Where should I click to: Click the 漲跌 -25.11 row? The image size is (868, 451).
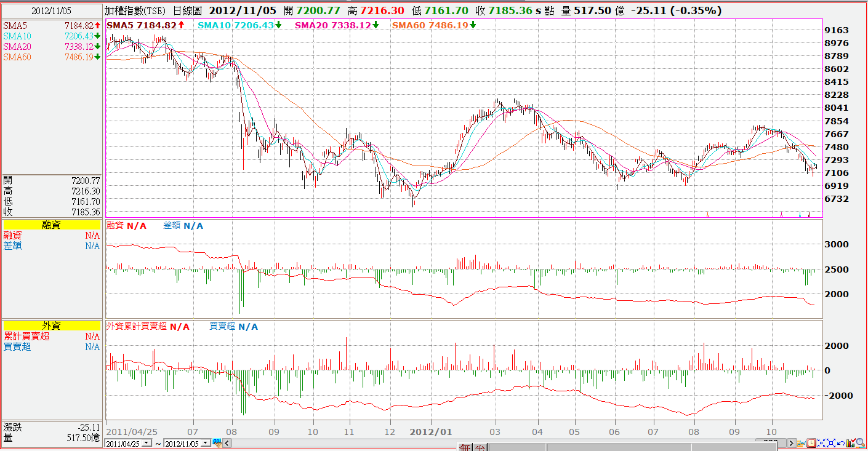click(52, 427)
